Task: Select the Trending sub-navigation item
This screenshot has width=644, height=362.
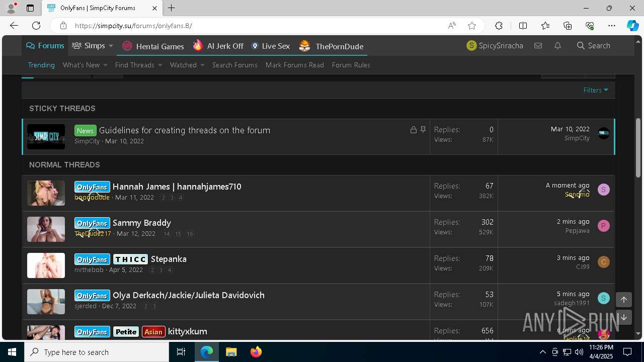Action: (x=41, y=65)
